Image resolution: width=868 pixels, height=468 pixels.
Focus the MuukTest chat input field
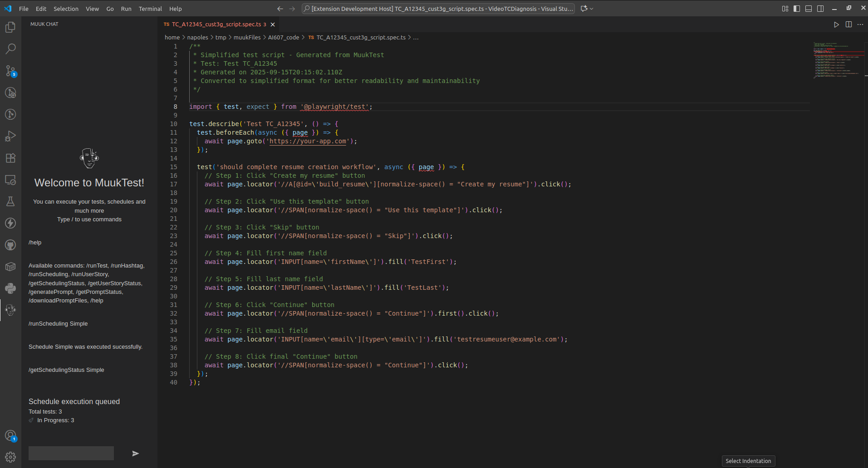click(x=71, y=453)
